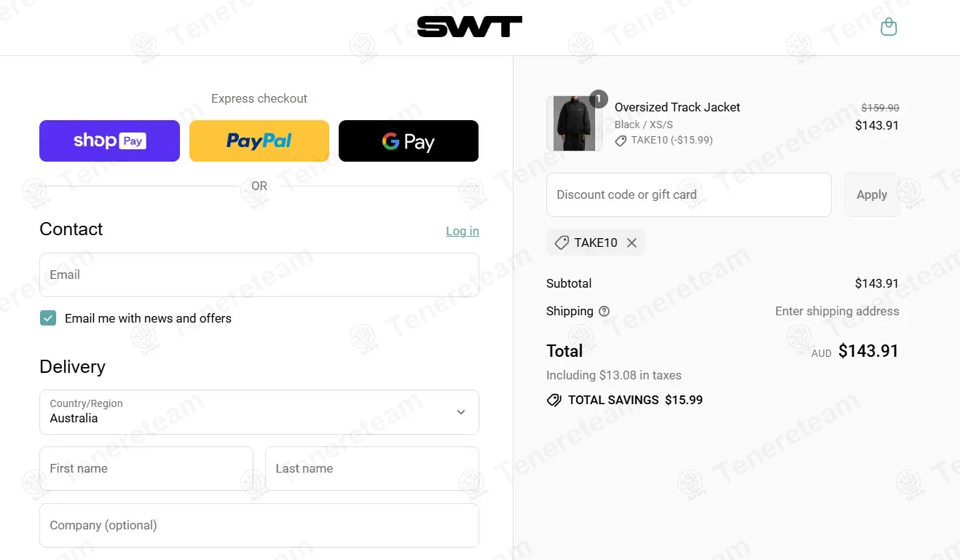Open the shopping bag cart icon
This screenshot has width=960, height=560.
(889, 28)
